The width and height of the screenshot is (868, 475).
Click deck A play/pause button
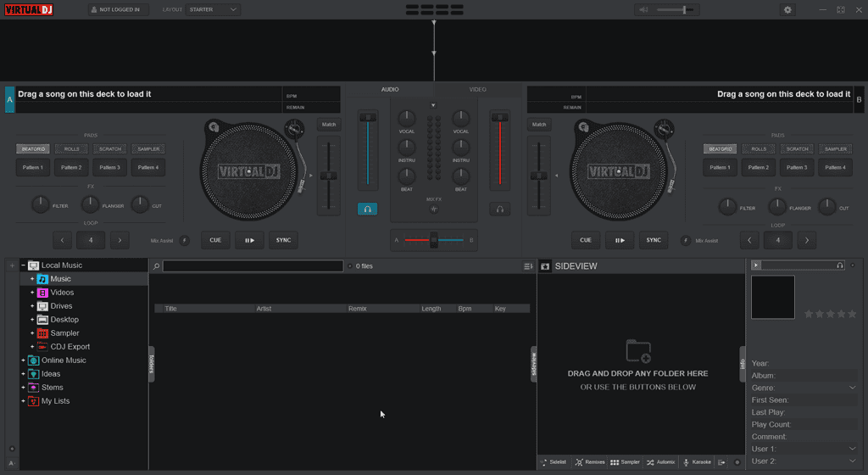249,240
